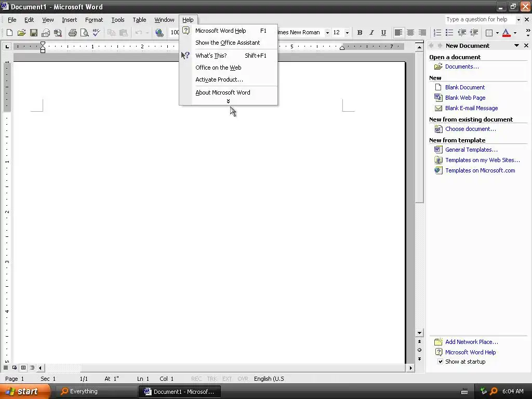Screen dimensions: 532x399
Task: Save the document with floppy disk icon
Action: [34, 33]
